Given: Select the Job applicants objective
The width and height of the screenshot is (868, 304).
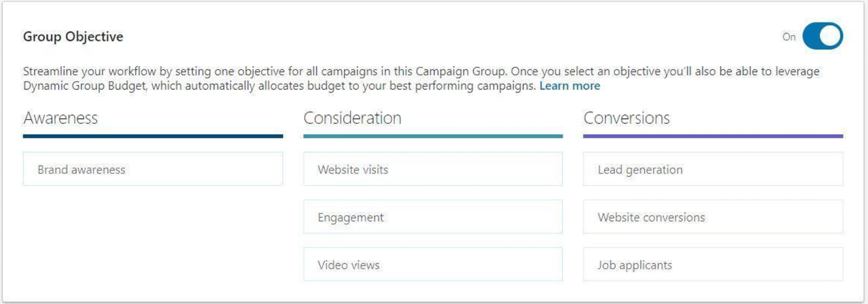Looking at the screenshot, I should [x=712, y=264].
